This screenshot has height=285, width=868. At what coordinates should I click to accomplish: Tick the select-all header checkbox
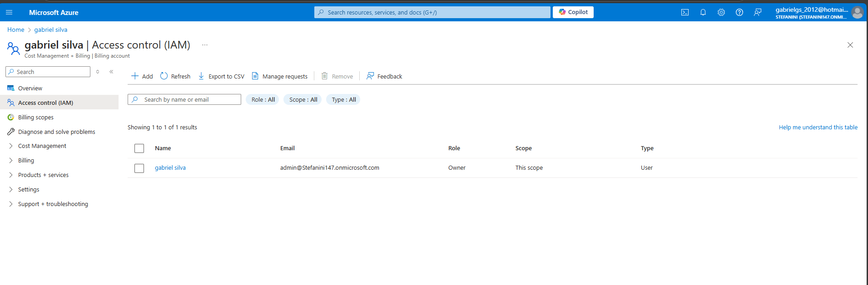coord(139,148)
